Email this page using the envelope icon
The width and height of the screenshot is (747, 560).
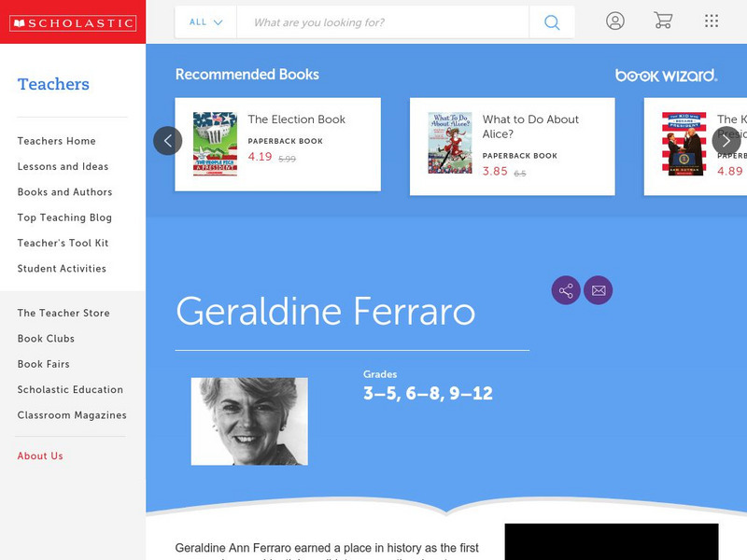[599, 289]
